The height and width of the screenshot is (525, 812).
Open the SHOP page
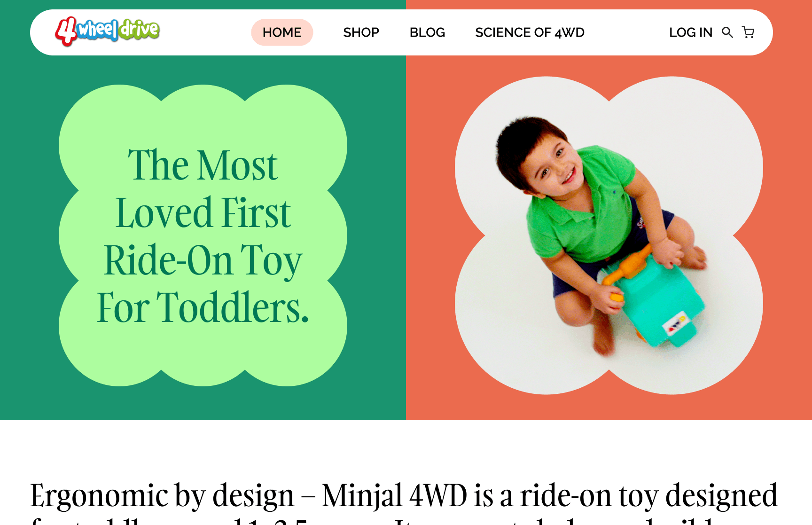tap(361, 32)
